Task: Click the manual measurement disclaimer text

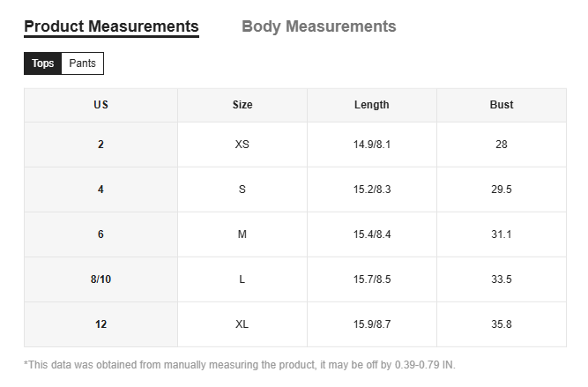Action: click(x=240, y=365)
